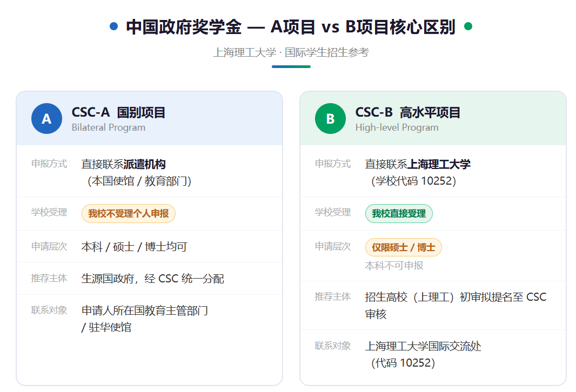Click the 推荐主体 label in CSC-B card
The image size is (576, 392).
[333, 296]
